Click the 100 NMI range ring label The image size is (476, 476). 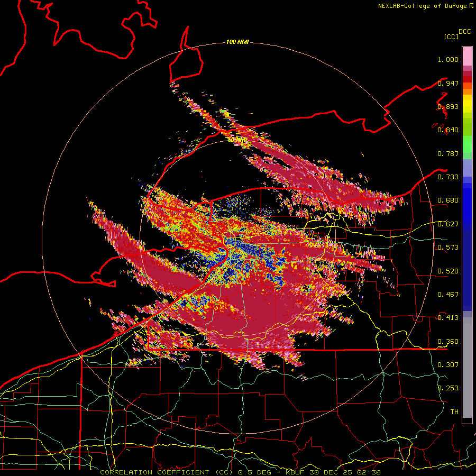(237, 42)
